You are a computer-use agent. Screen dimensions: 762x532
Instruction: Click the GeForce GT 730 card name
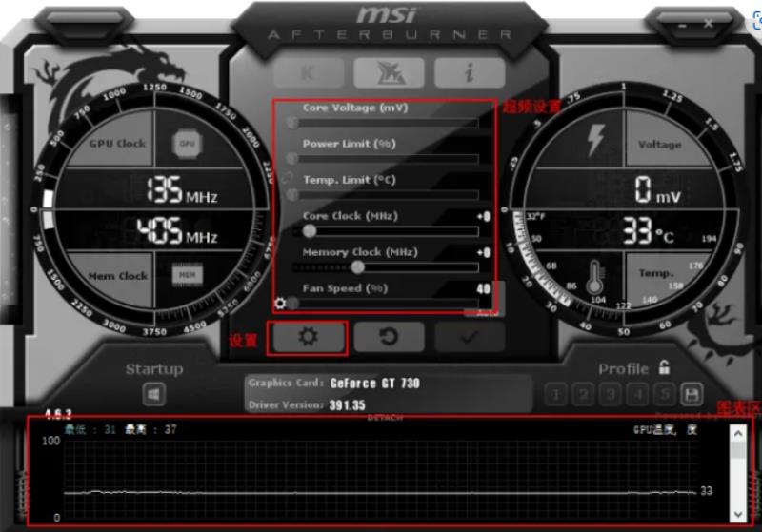pyautogui.click(x=374, y=384)
